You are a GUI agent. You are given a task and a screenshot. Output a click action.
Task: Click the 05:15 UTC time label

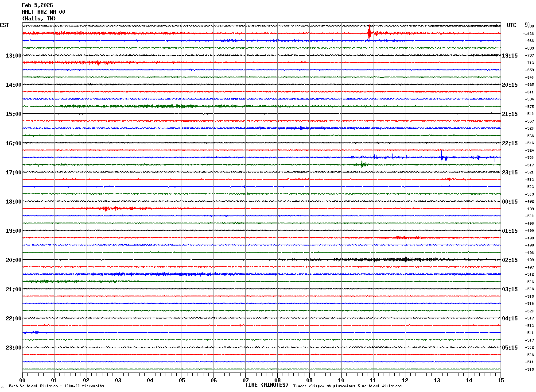click(510, 348)
